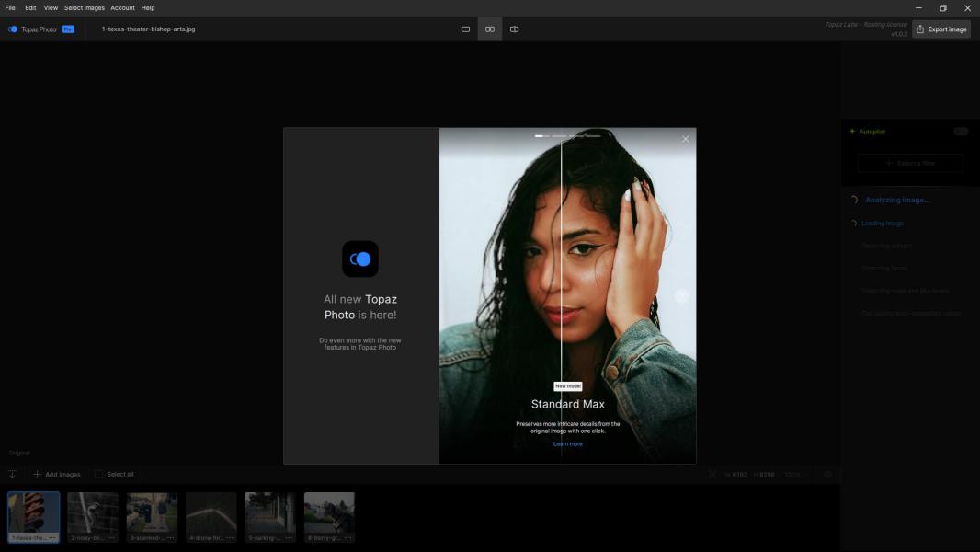Select the single view layout icon
980x552 pixels.
[465, 29]
